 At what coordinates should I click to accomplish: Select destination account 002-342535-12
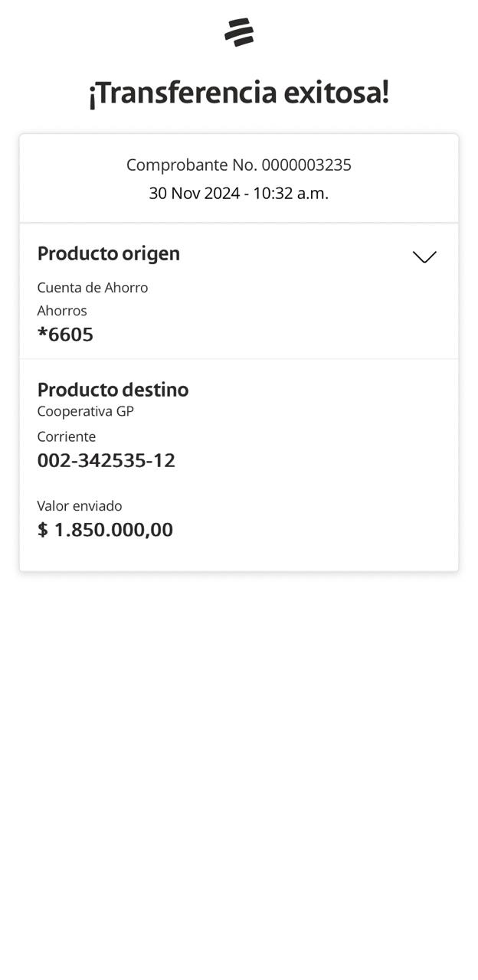[106, 460]
